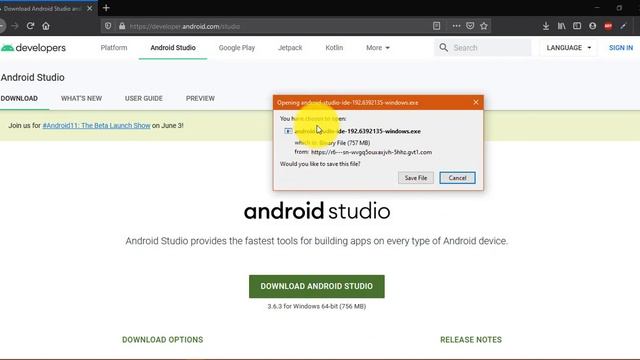Open the Jetpack nav item
The width and height of the screenshot is (640, 360).
pos(290,48)
